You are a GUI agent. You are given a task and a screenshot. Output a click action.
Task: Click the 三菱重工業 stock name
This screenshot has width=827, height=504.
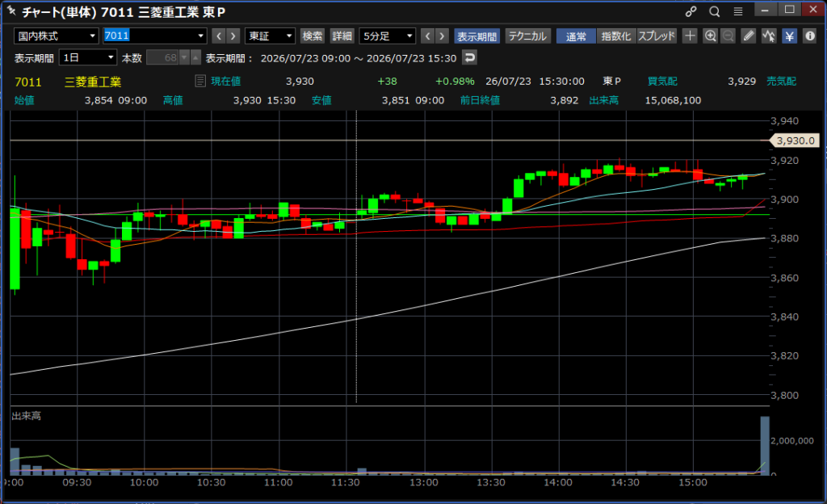93,82
